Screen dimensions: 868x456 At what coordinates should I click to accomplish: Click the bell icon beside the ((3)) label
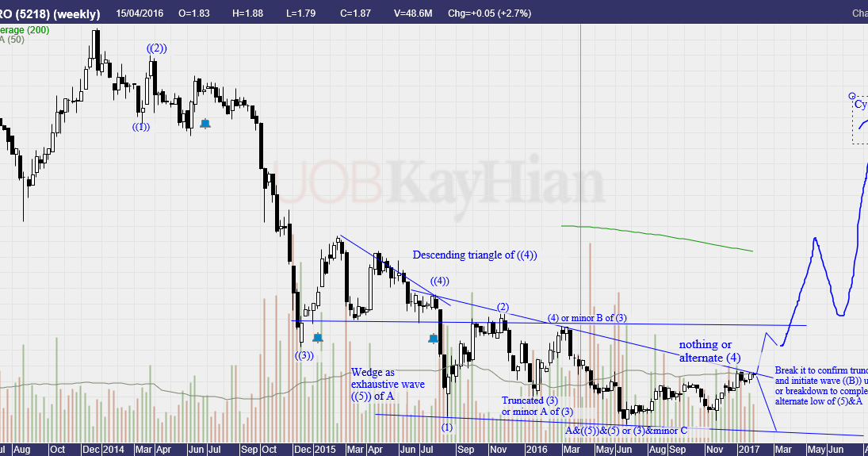(x=318, y=337)
